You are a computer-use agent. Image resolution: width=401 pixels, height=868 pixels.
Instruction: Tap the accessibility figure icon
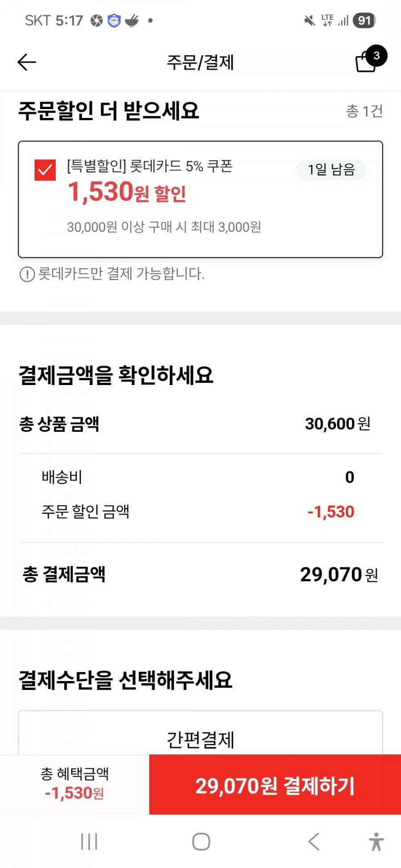click(x=376, y=842)
